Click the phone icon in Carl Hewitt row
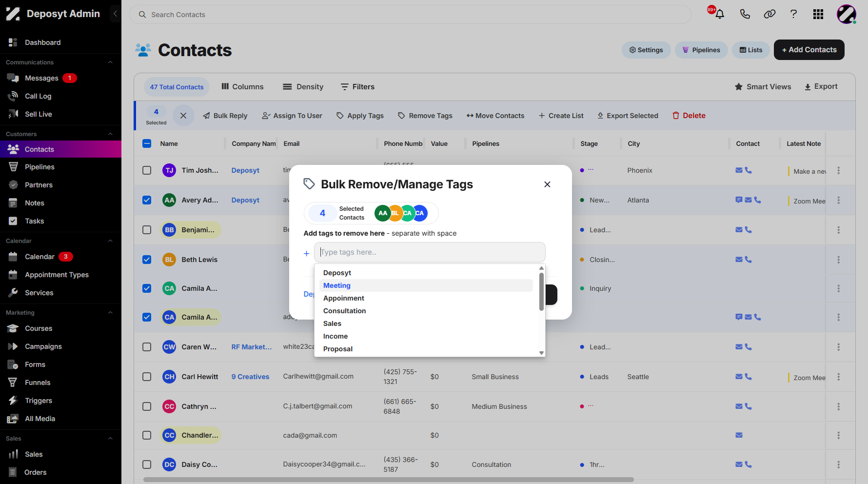 click(x=748, y=377)
